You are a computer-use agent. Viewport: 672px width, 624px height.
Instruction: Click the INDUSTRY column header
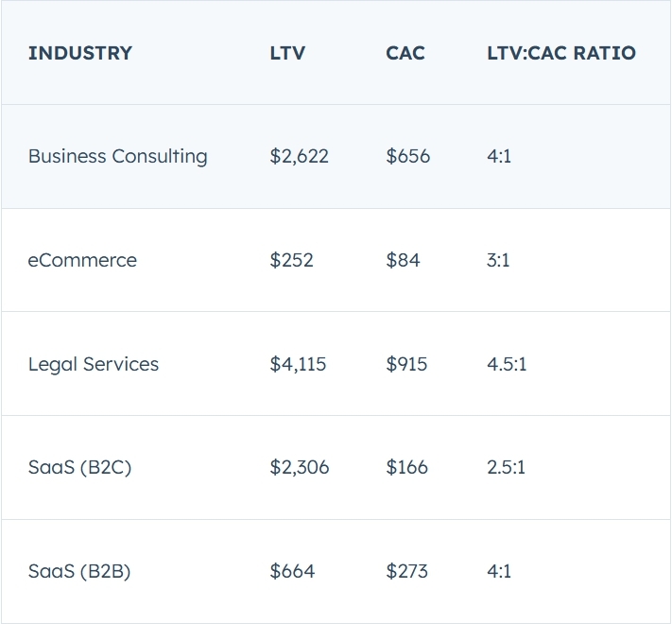tap(80, 53)
